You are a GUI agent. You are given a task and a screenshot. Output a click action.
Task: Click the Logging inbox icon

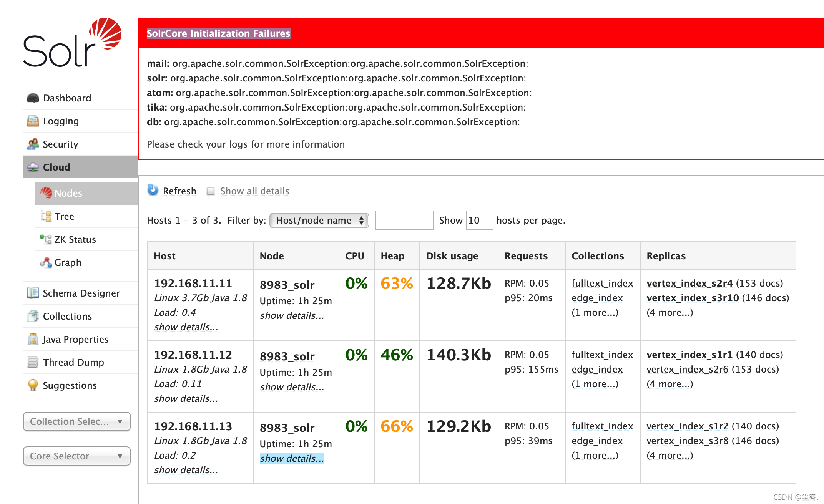coord(33,121)
